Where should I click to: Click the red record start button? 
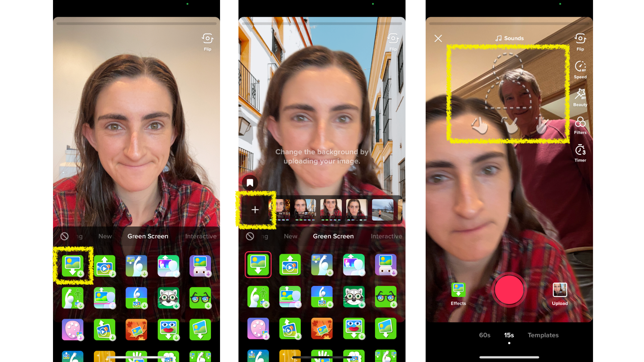click(x=508, y=290)
